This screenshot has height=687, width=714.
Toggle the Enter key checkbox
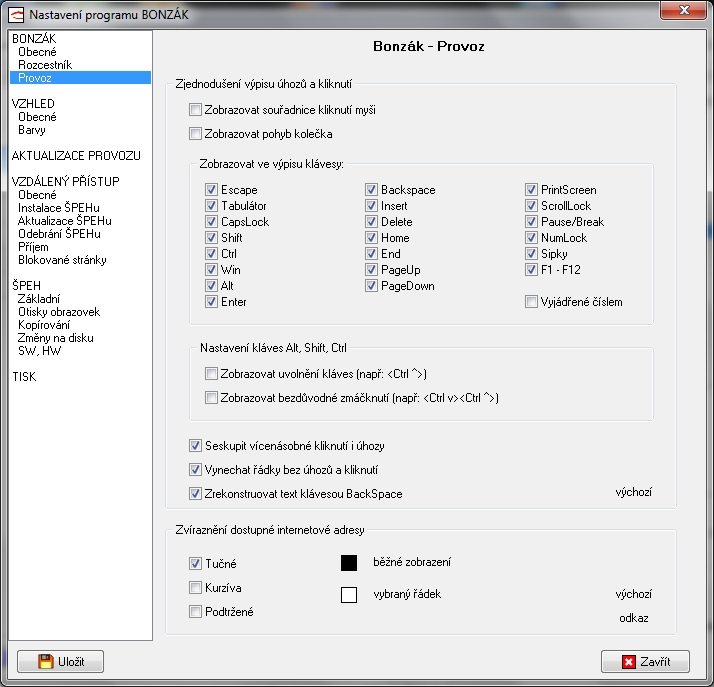coord(211,301)
